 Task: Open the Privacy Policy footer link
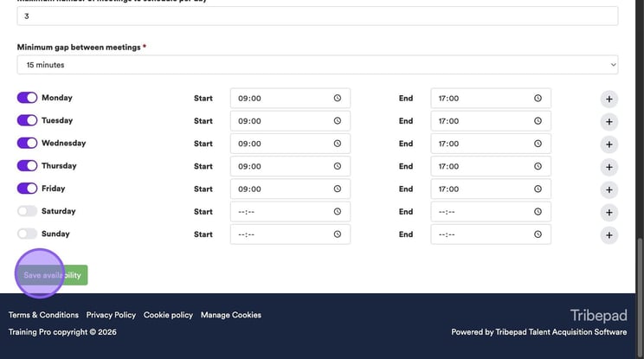111,315
